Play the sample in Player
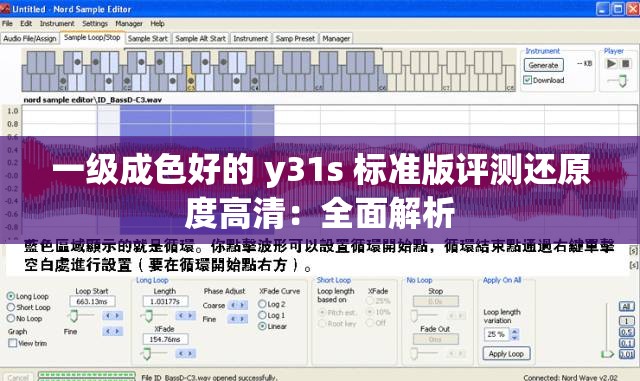This screenshot has width=640, height=381. (611, 64)
